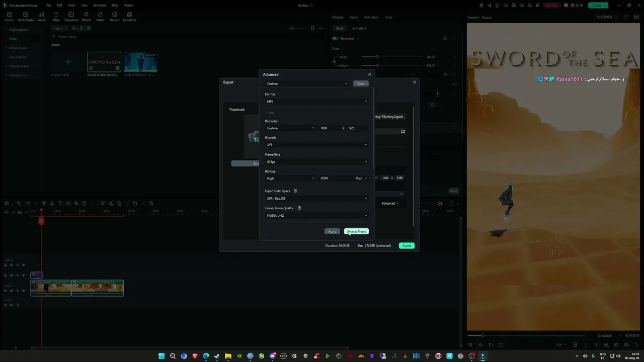Open the Custom preset dropdown in Advanced
This screenshot has width=644, height=362.
pos(307,83)
